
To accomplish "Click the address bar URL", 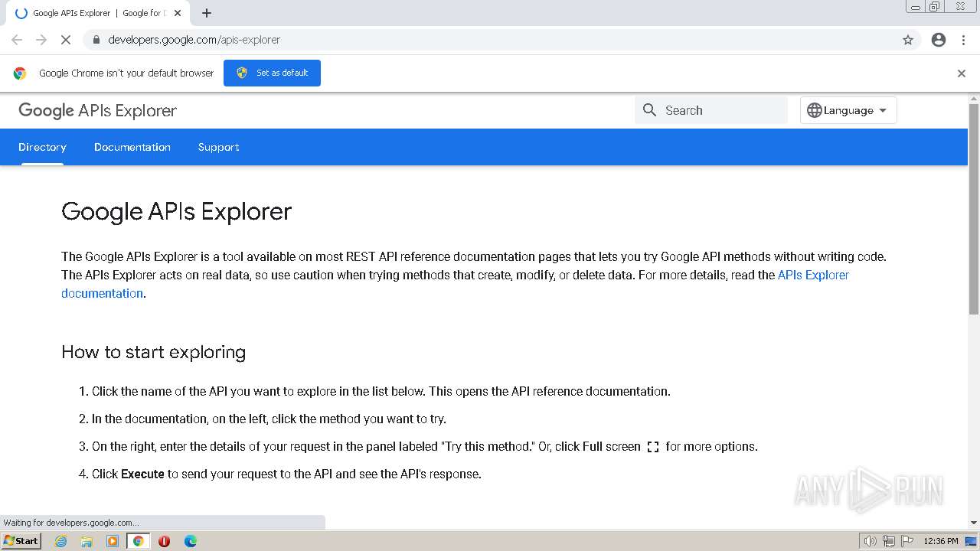I will 194,40.
